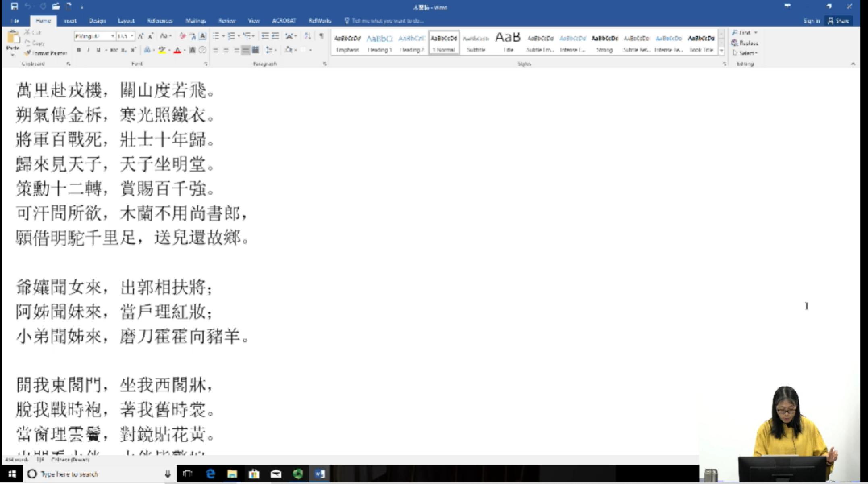The width and height of the screenshot is (868, 484).
Task: Open the font size dropdown
Action: pos(132,36)
